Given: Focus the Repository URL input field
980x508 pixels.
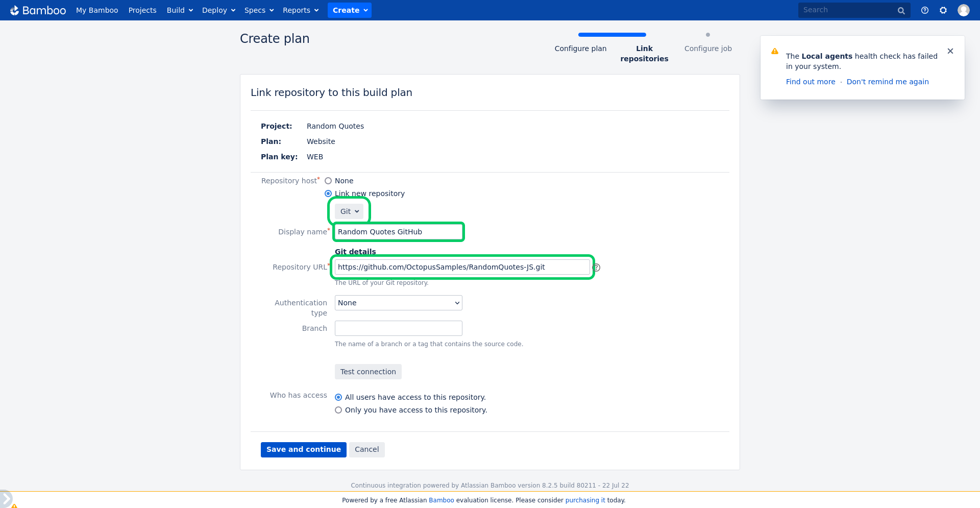Looking at the screenshot, I should pyautogui.click(x=462, y=267).
